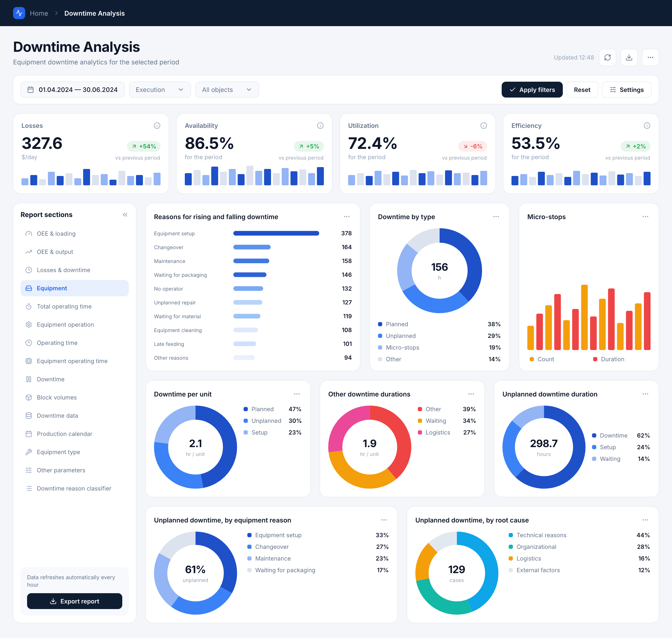Collapse the Report sections panel
The width and height of the screenshot is (672, 638).
125,215
